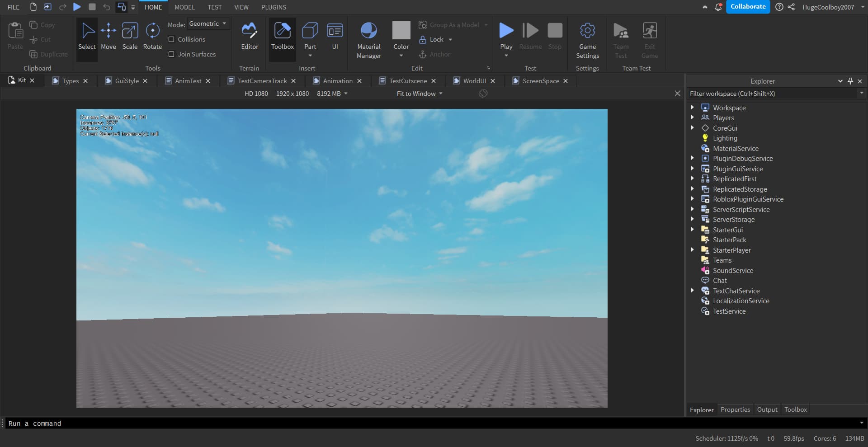This screenshot has width=868, height=447.
Task: Open Game Settings
Action: tap(587, 38)
